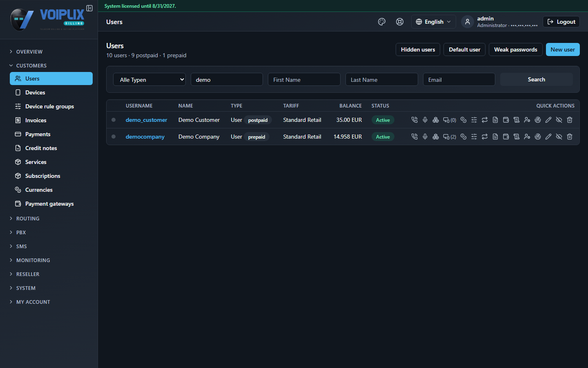Open the demo_customer username link
Screen dimensions: 588x368
[146, 120]
